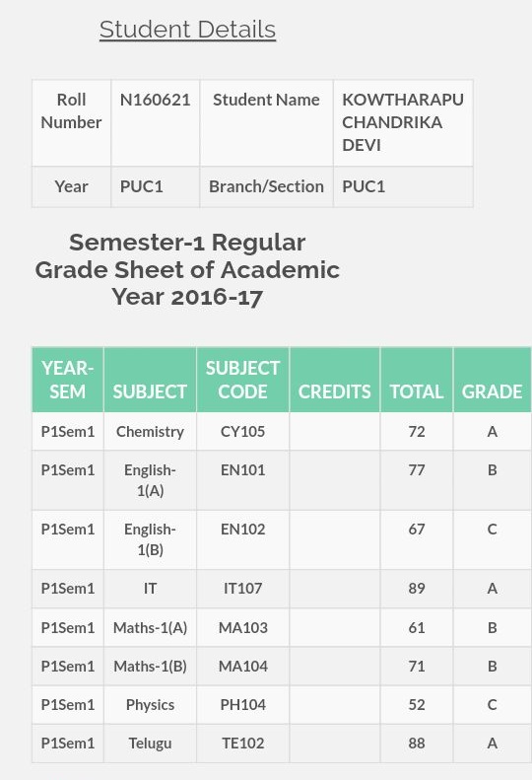Click the Student Details heading link
This screenshot has width=532, height=780.
point(187,30)
